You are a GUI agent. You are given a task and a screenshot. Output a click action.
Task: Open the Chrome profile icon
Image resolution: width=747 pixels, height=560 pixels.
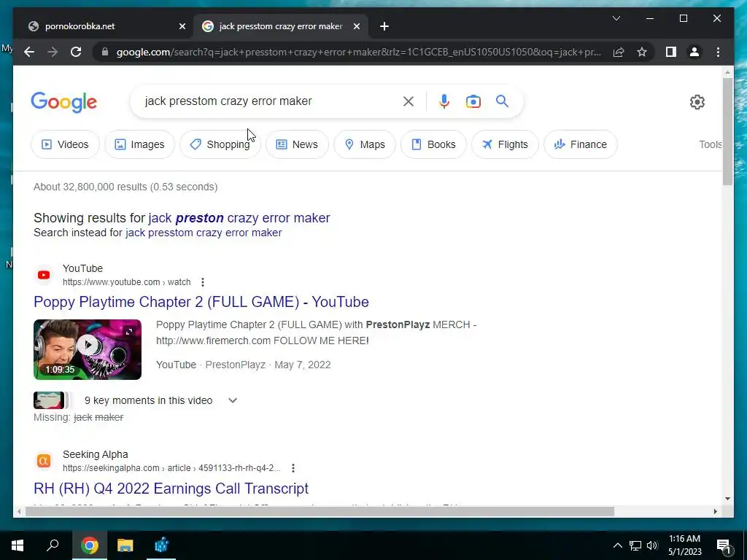[x=694, y=52]
